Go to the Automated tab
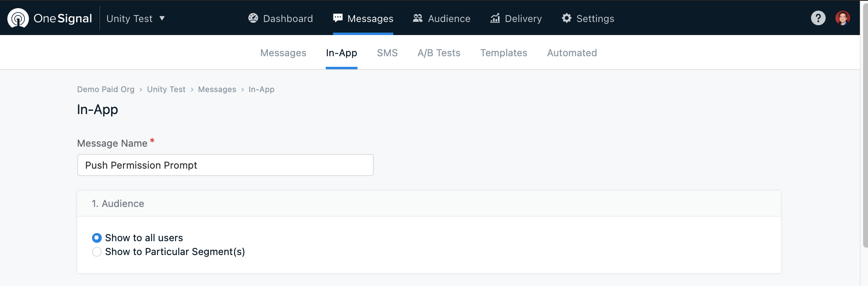 pos(572,53)
